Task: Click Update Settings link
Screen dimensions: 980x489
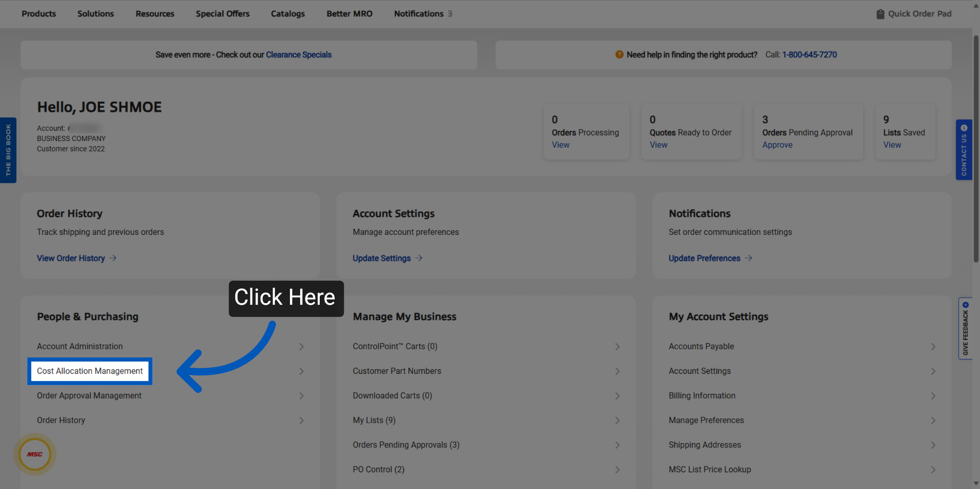Action: click(x=381, y=258)
